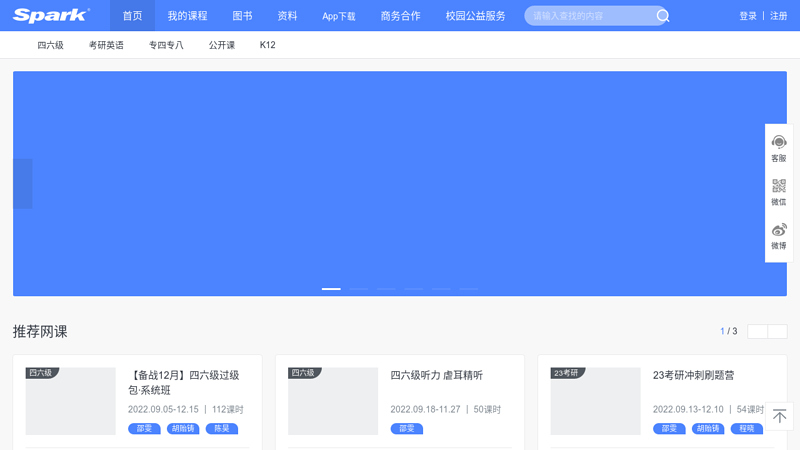
Task: Click the main blue carousel banner
Action: [x=400, y=184]
